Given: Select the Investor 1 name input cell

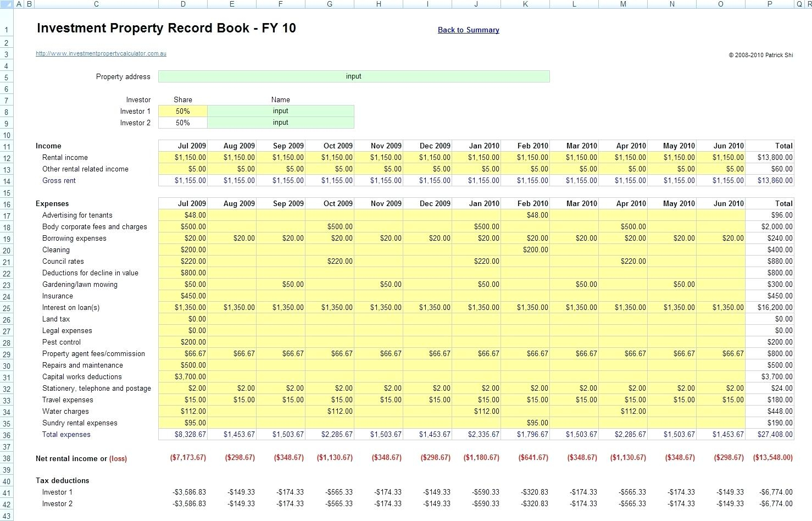Looking at the screenshot, I should click(280, 111).
